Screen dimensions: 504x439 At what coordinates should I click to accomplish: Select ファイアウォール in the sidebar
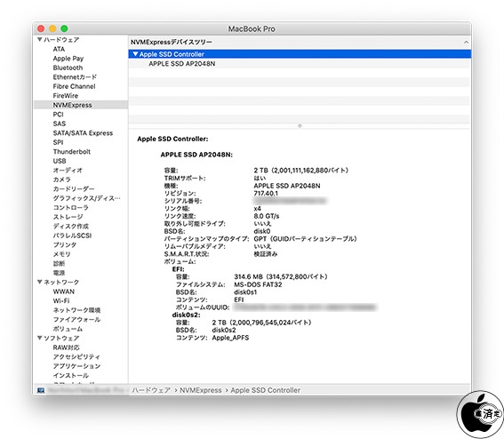(x=76, y=319)
